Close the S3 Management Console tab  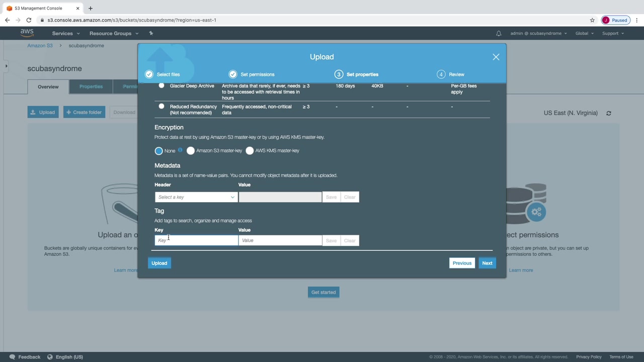pos(77,8)
